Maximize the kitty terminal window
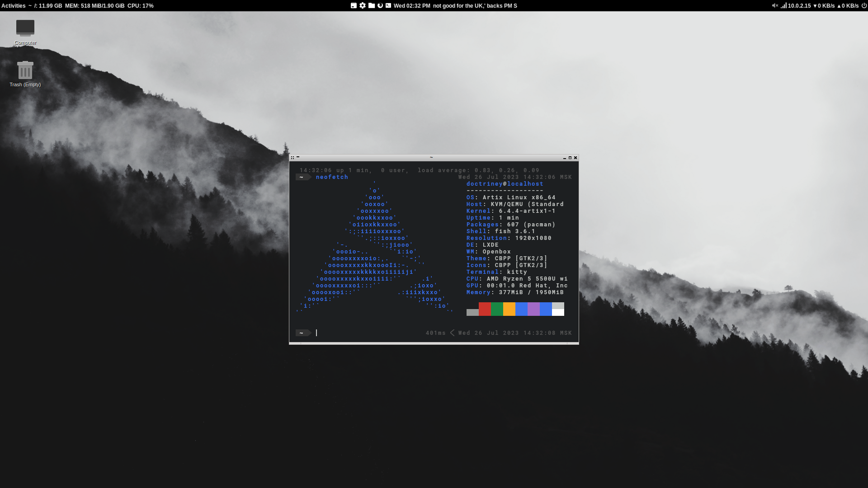 point(570,158)
